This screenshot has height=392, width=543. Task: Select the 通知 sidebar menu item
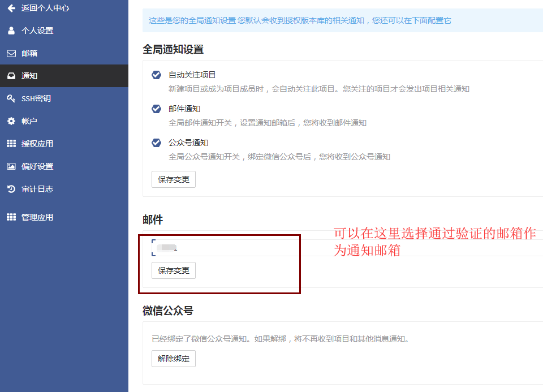(x=29, y=76)
